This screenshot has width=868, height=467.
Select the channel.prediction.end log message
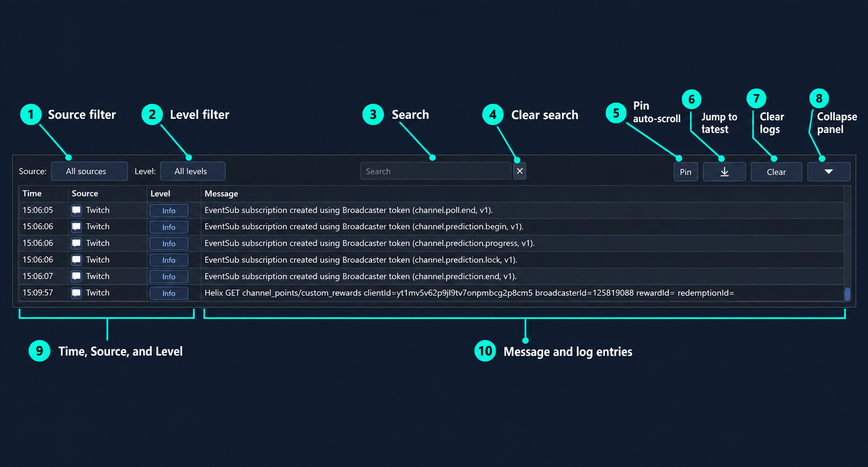point(360,276)
